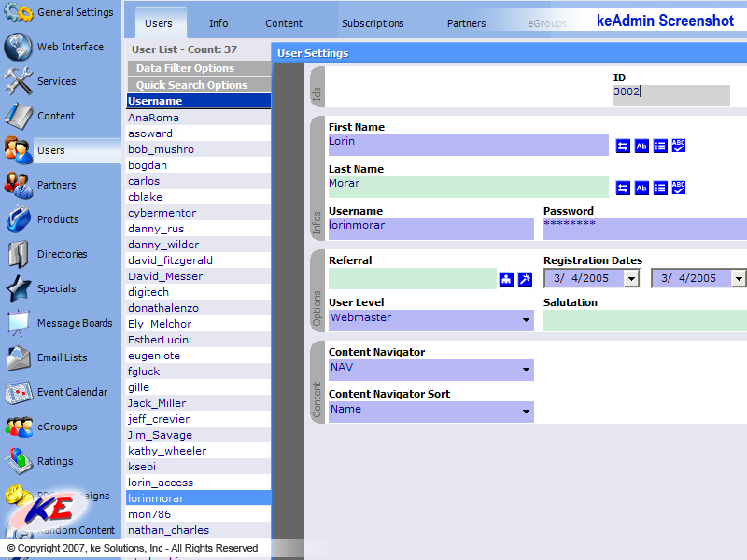Open the second Registration Date picker arrow
This screenshot has height=560, width=747.
pyautogui.click(x=739, y=278)
